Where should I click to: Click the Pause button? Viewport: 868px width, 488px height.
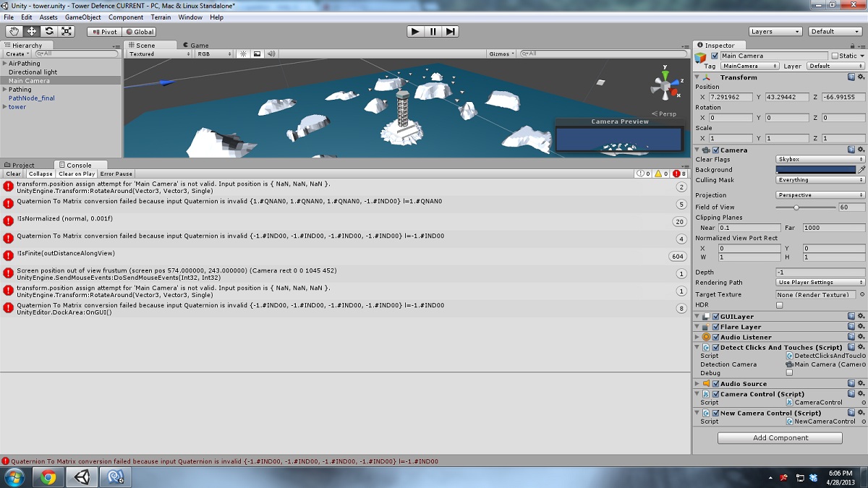pos(433,31)
